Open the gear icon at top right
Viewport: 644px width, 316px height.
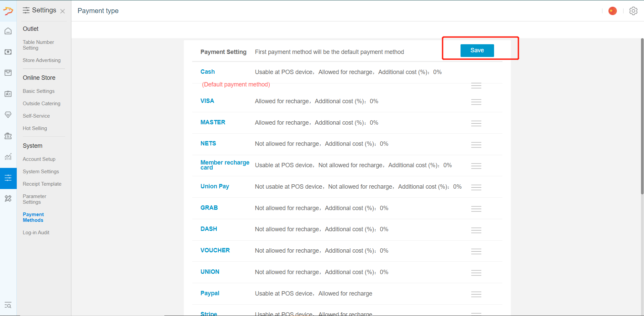pos(633,11)
